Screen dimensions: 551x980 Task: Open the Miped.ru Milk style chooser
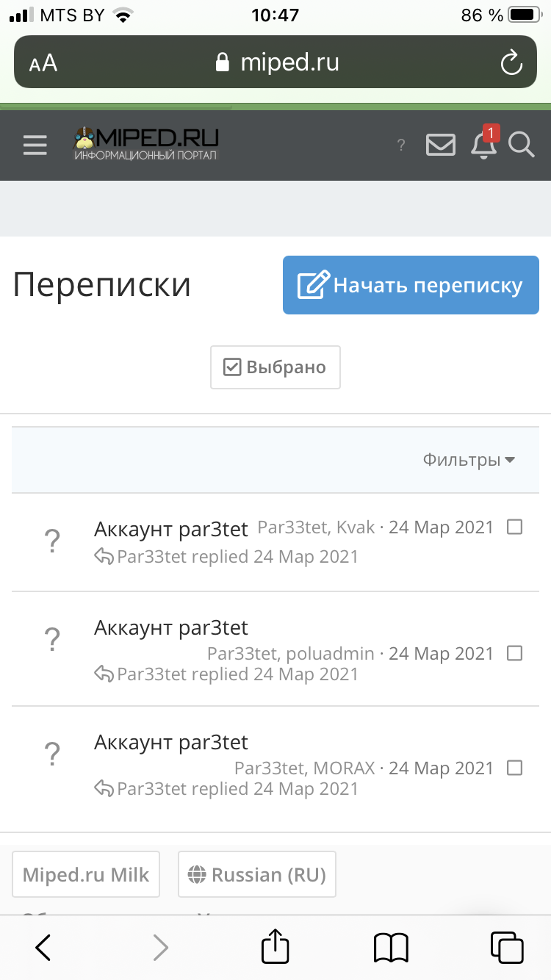(86, 874)
